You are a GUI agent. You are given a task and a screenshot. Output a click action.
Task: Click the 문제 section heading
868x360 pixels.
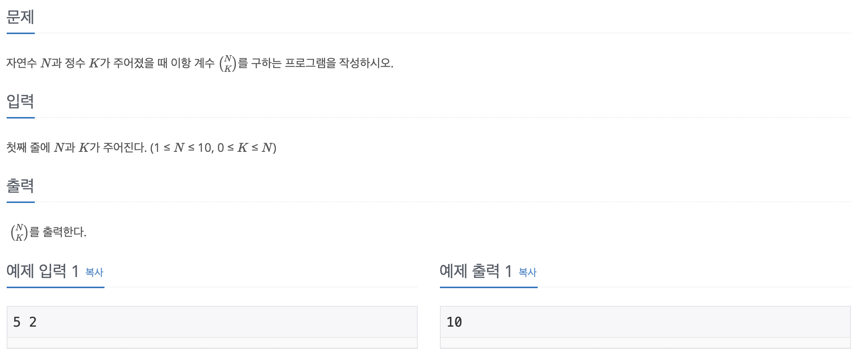click(x=20, y=17)
